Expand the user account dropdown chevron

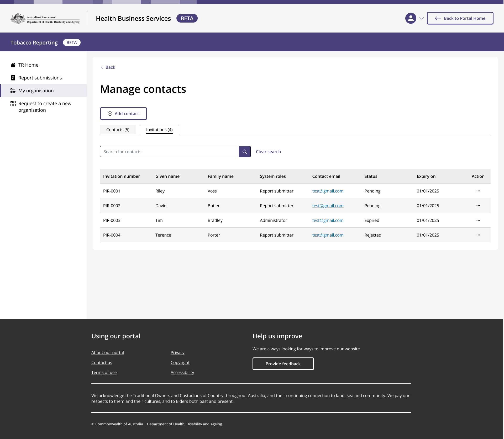tap(422, 18)
